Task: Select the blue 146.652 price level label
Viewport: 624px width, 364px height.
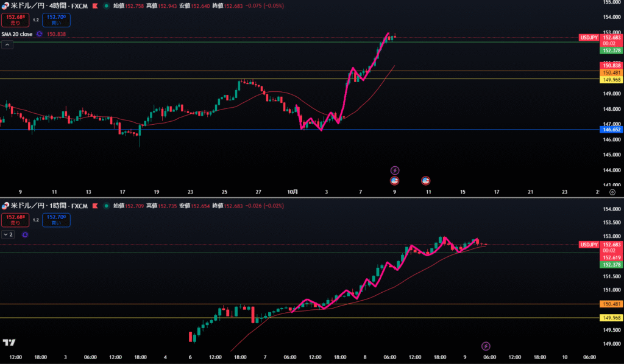Action: coord(611,130)
